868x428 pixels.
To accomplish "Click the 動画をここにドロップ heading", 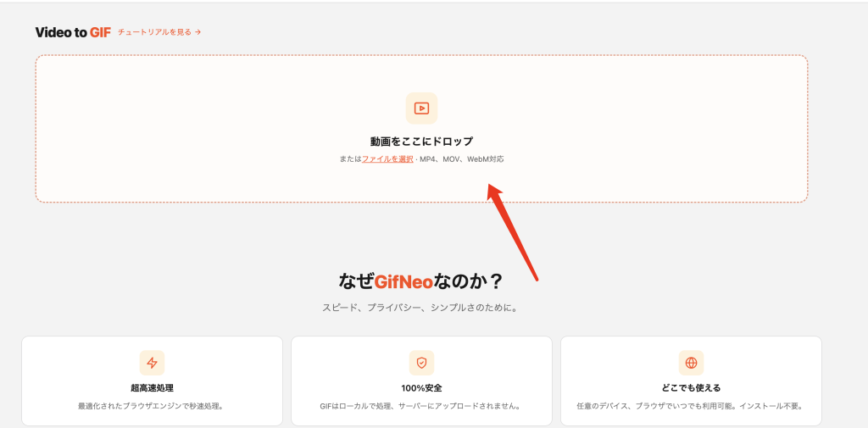I will (x=421, y=141).
